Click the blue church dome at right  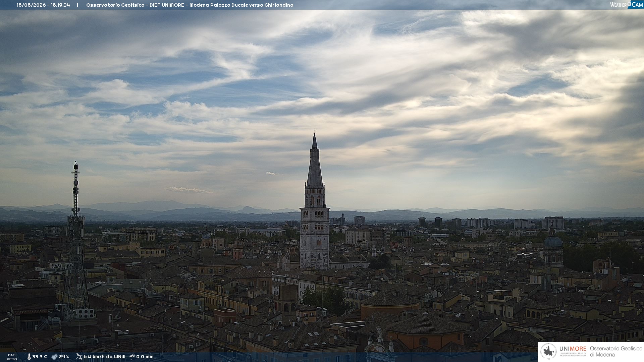pyautogui.click(x=553, y=241)
